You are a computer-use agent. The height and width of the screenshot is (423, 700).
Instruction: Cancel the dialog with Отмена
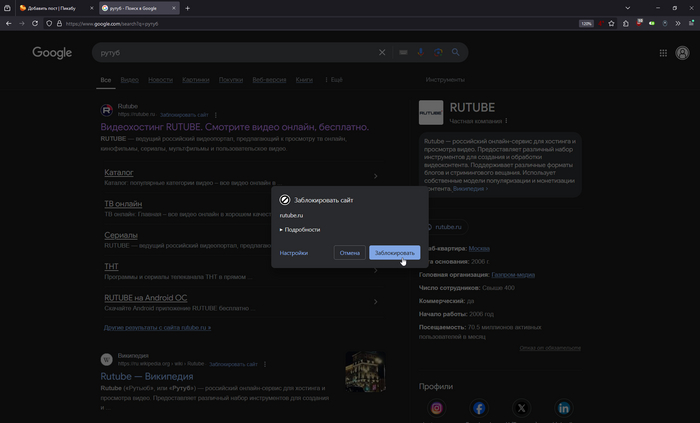[350, 253]
